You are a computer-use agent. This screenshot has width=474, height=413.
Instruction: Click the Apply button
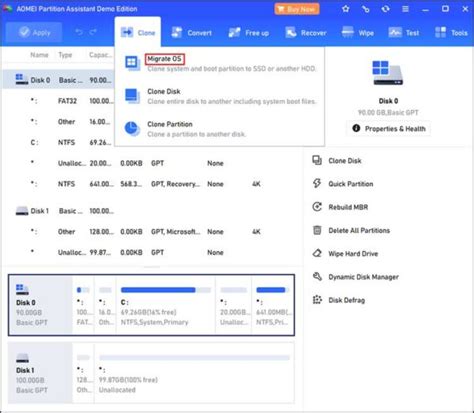(x=34, y=32)
